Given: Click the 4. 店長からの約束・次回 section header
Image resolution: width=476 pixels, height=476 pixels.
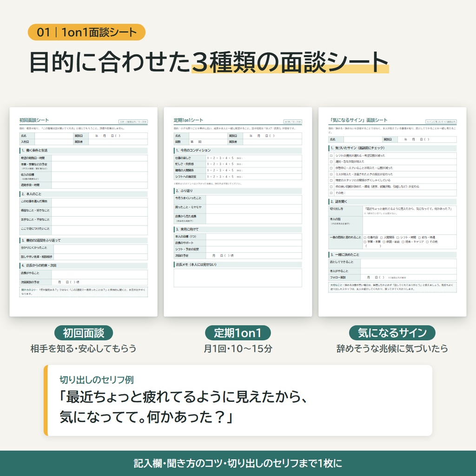Looking at the screenshot, I should [x=84, y=265].
